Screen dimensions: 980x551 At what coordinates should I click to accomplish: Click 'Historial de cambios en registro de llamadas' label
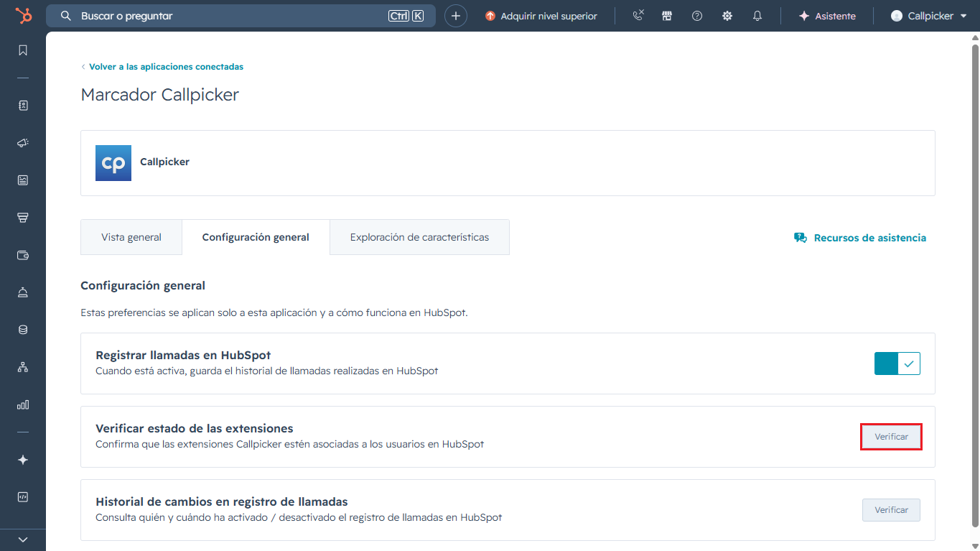tap(222, 501)
